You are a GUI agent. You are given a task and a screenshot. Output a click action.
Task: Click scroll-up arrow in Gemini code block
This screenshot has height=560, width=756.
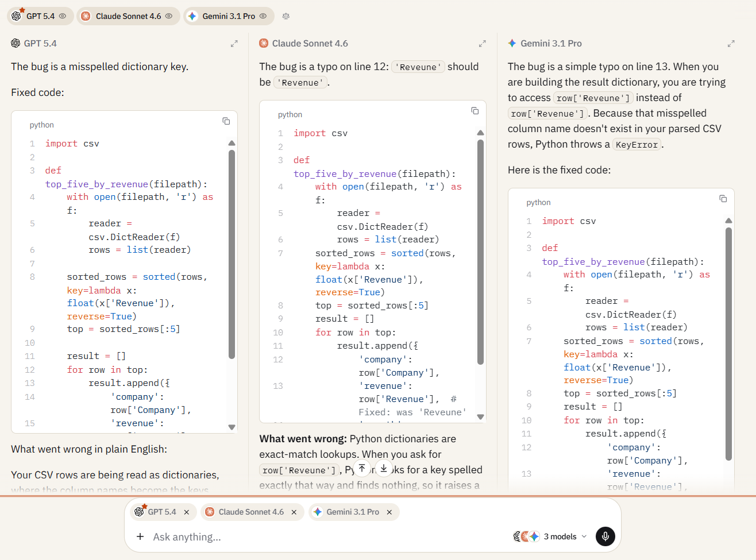tap(728, 221)
